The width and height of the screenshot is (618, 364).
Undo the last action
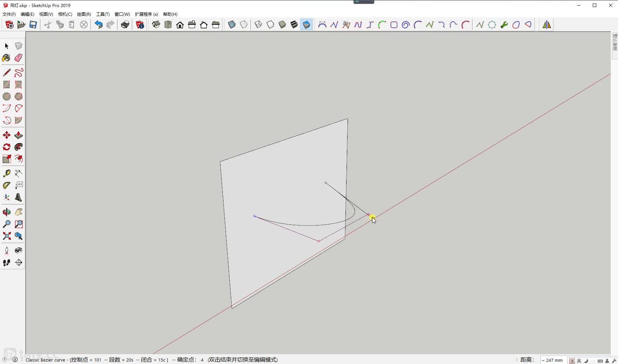coord(99,25)
